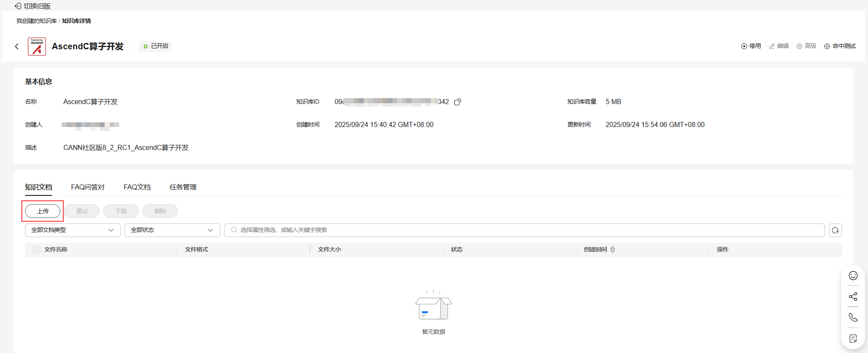Click the switch to old version icon
868x353 pixels.
[18, 6]
